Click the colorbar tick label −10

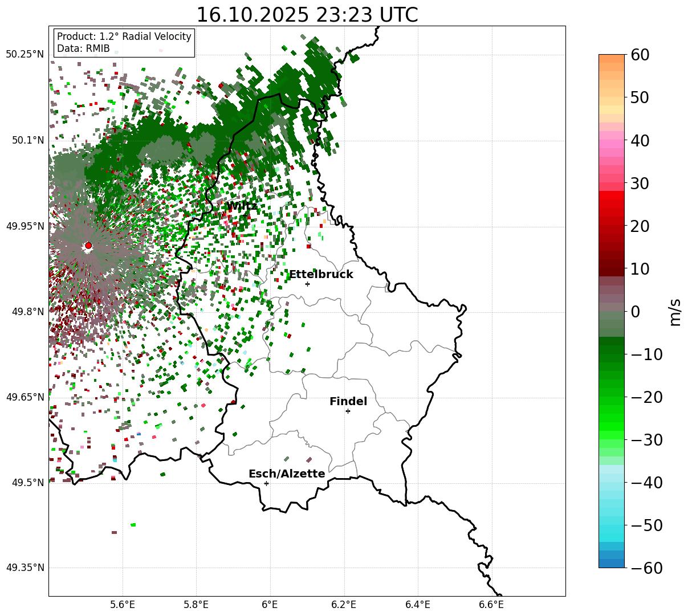coord(646,354)
